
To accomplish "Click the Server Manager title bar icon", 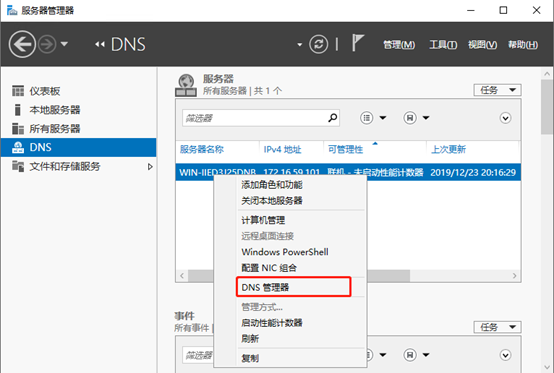I will pos(12,10).
